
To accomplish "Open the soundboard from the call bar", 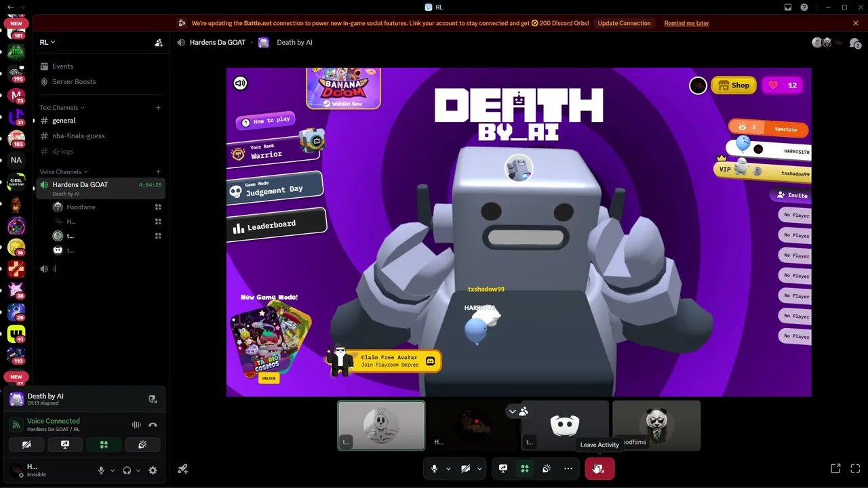I will [547, 468].
